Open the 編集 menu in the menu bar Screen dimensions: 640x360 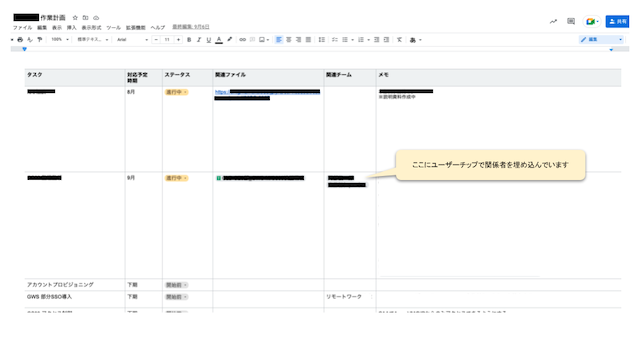pyautogui.click(x=42, y=28)
